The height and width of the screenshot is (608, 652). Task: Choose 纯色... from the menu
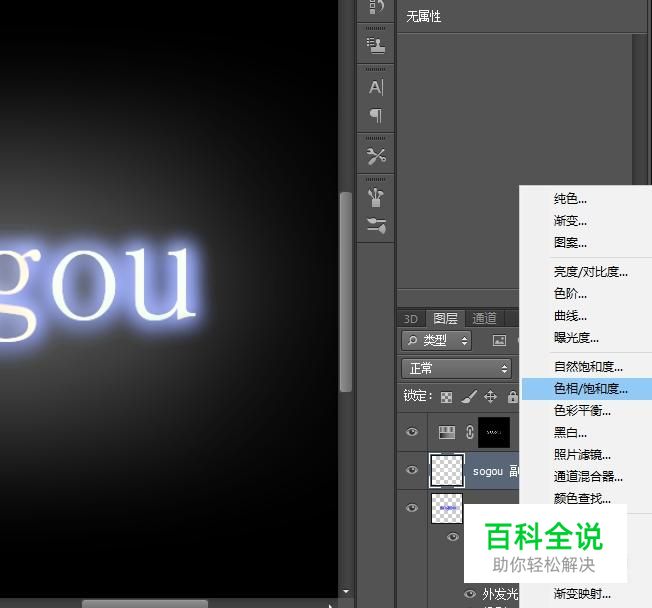pos(570,199)
